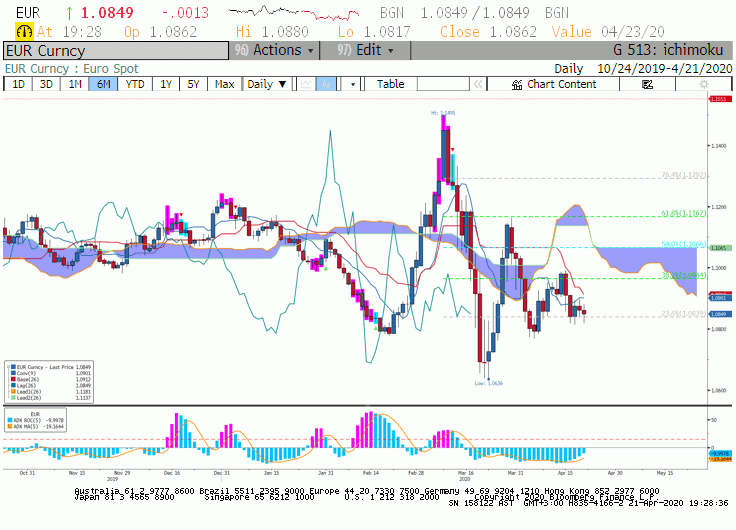Open chart settings gear icon

point(704,84)
